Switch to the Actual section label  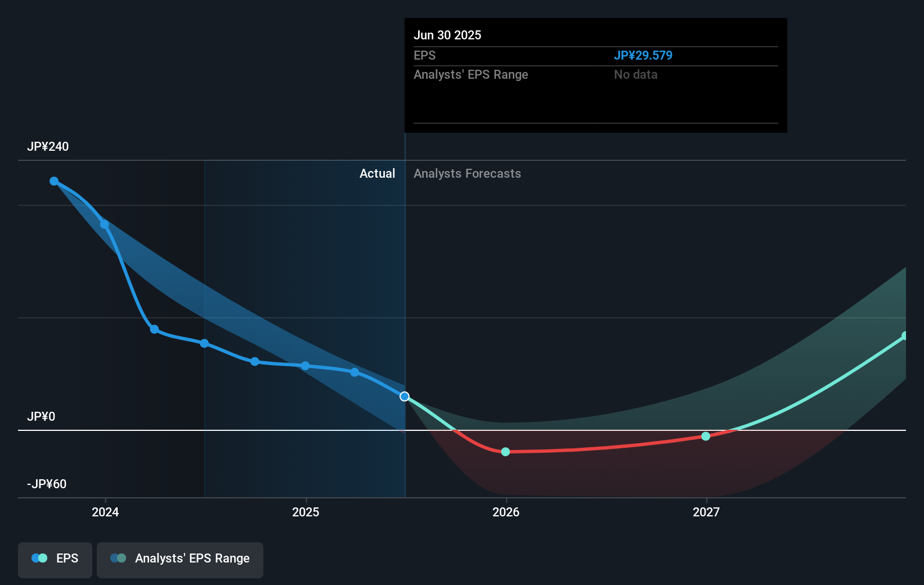tap(377, 173)
